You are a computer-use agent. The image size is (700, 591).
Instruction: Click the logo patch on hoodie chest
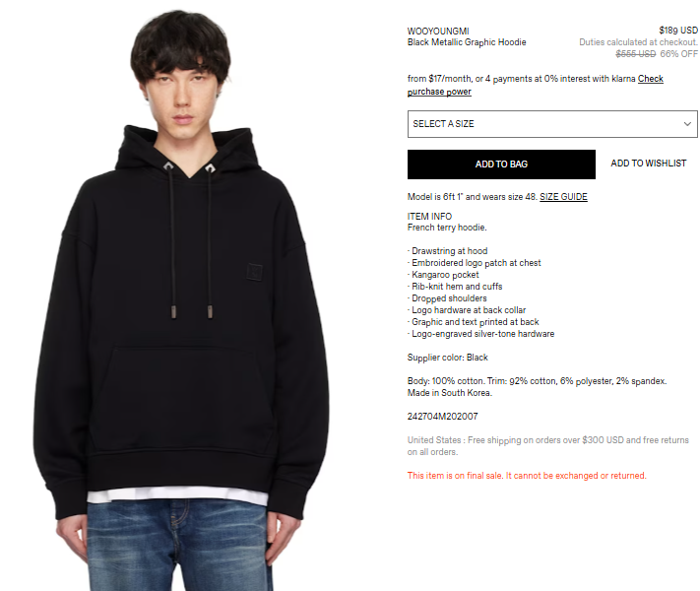click(x=254, y=272)
